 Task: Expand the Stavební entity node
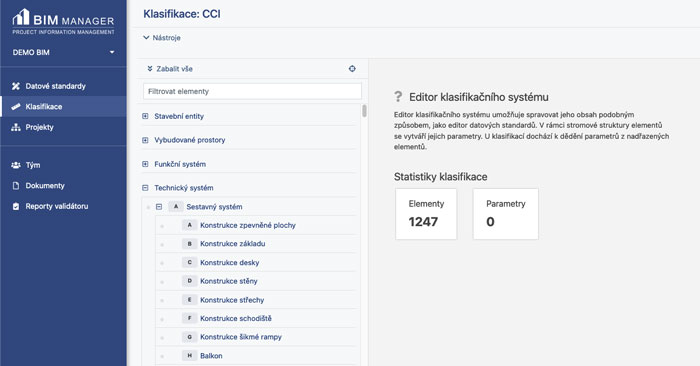tap(145, 116)
